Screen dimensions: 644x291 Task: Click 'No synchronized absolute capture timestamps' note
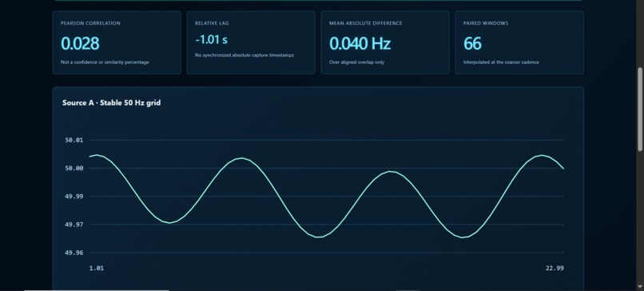(244, 55)
